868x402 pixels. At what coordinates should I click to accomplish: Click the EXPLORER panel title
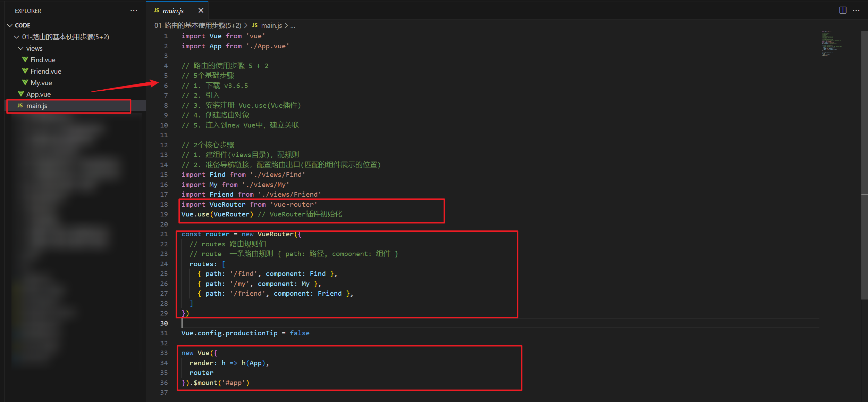28,11
